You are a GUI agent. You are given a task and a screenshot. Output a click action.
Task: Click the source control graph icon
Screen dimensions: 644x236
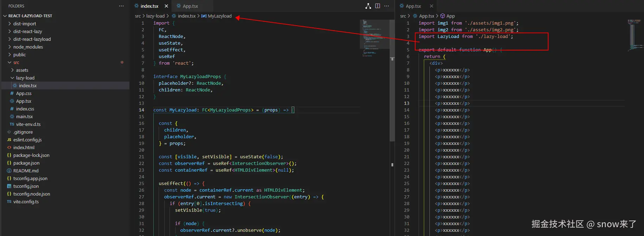coord(368,6)
